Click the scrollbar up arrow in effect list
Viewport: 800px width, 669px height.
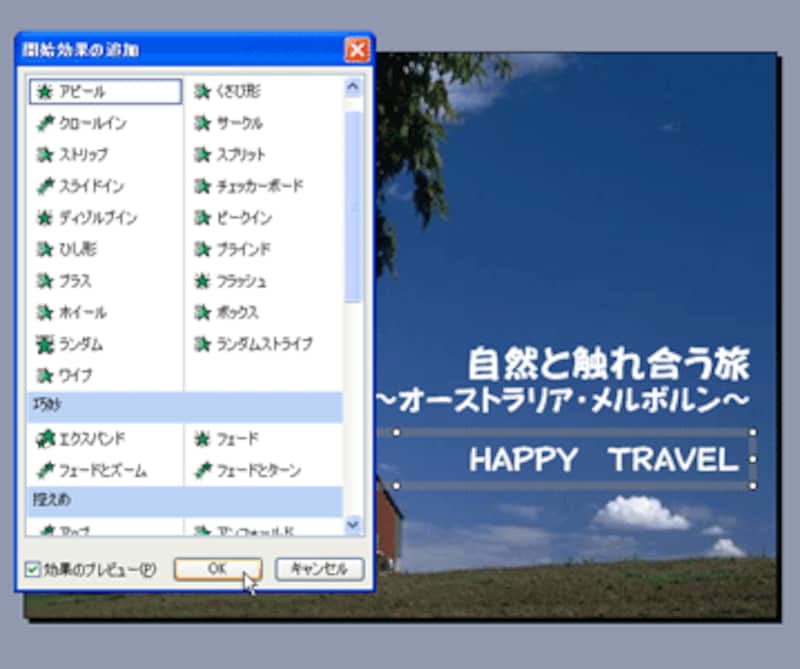pyautogui.click(x=353, y=87)
